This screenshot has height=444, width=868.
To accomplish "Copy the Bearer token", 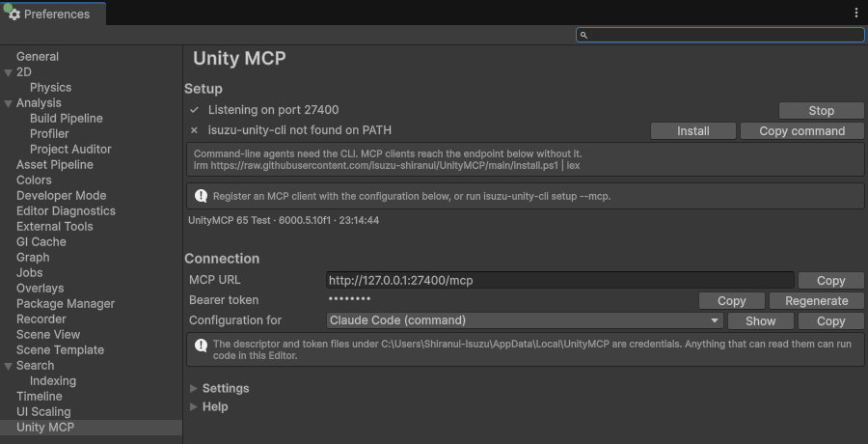I will click(731, 300).
